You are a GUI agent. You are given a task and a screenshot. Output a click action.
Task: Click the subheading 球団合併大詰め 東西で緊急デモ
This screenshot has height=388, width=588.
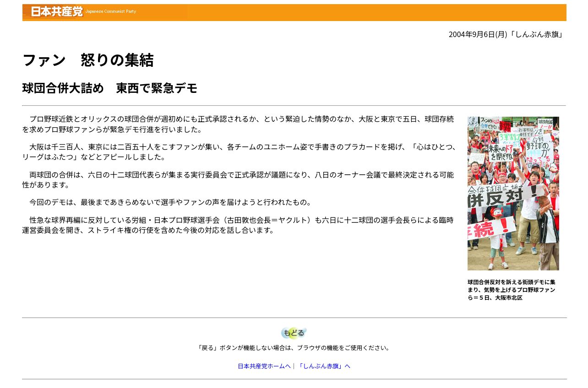pos(109,88)
